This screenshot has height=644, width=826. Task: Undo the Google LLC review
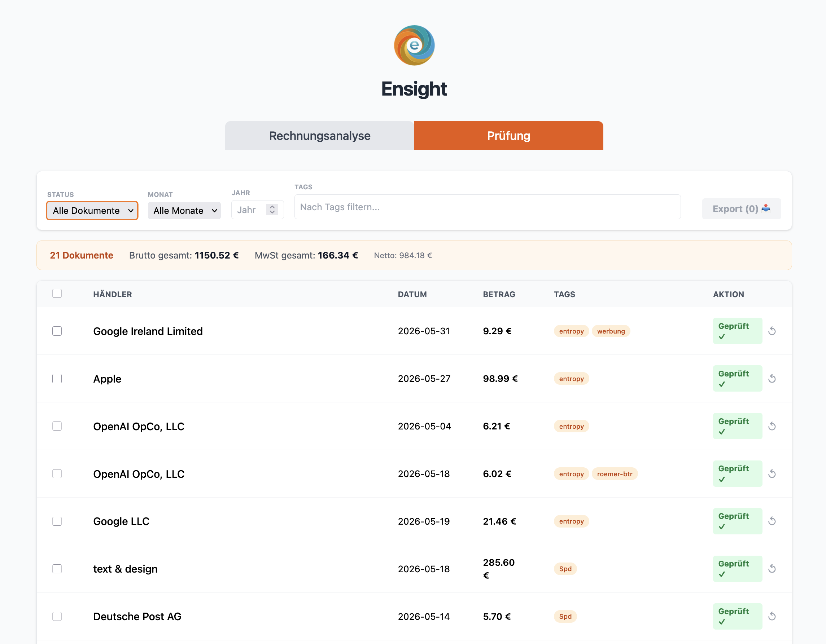click(772, 521)
